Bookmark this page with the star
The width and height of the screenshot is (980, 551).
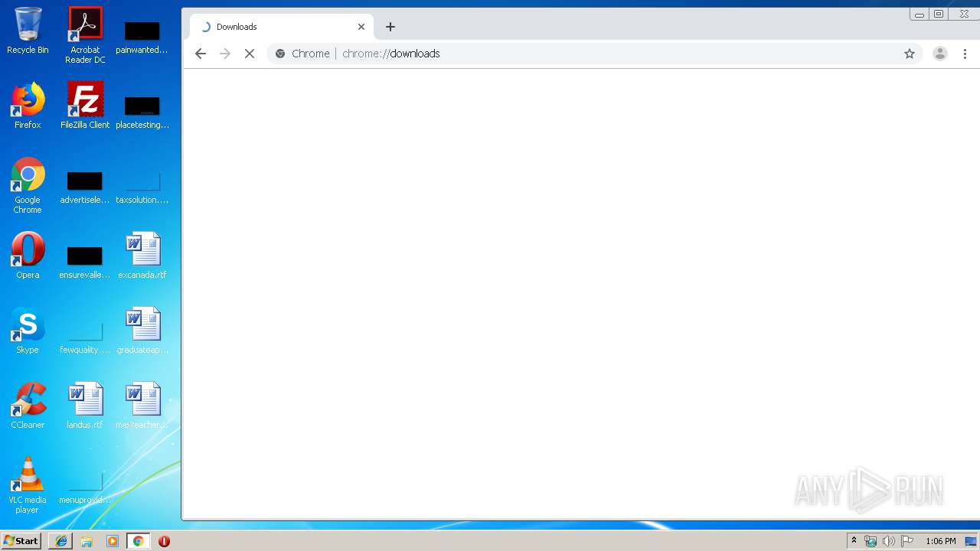(x=910, y=54)
